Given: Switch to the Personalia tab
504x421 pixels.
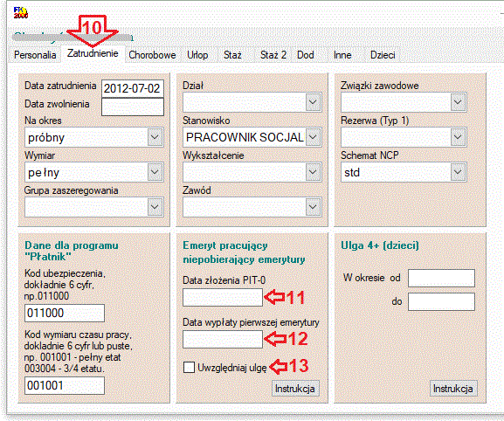Looking at the screenshot, I should coord(35,55).
